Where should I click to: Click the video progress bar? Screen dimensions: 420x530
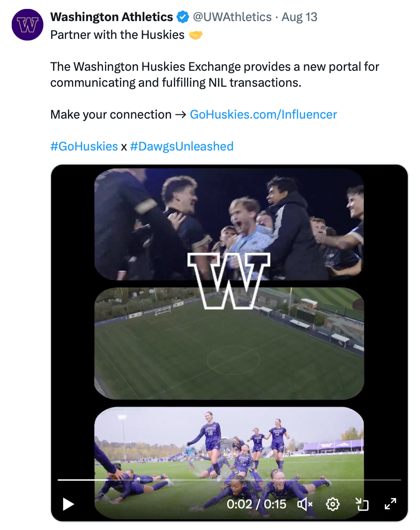pyautogui.click(x=229, y=480)
